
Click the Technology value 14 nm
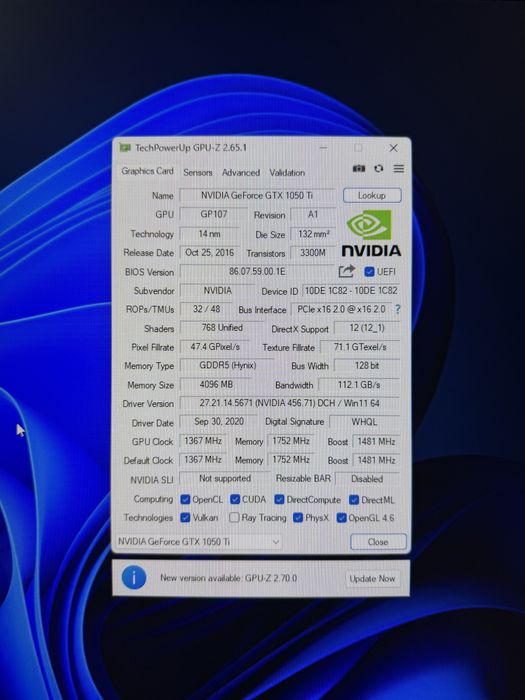pyautogui.click(x=209, y=233)
